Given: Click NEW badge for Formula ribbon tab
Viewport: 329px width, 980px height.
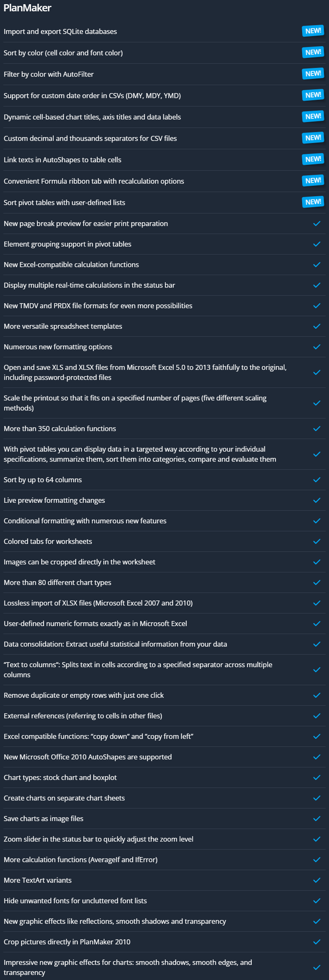Looking at the screenshot, I should pyautogui.click(x=313, y=181).
